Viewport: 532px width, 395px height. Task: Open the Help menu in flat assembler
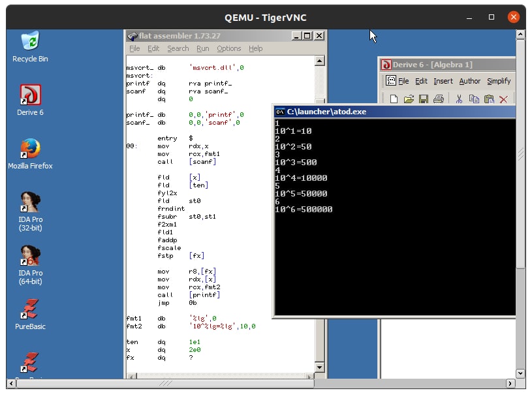255,48
